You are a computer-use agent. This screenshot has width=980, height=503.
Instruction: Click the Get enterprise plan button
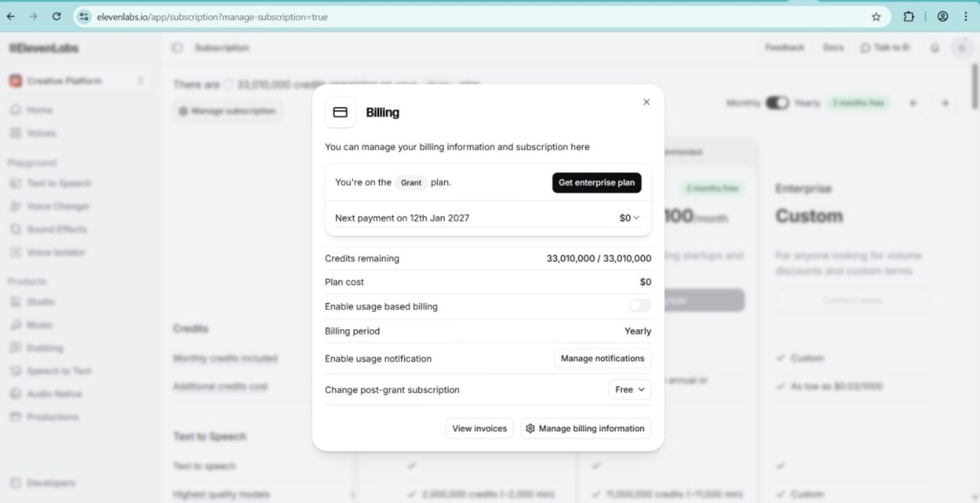click(x=596, y=182)
